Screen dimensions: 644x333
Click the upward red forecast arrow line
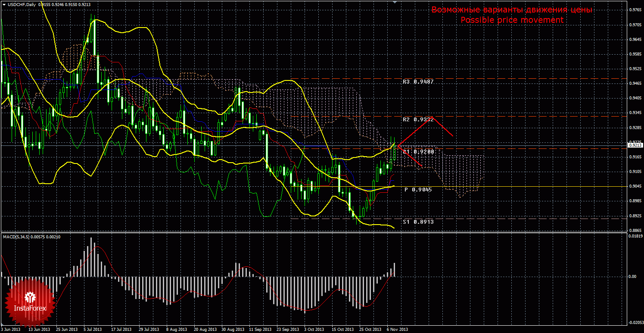[x=416, y=131]
